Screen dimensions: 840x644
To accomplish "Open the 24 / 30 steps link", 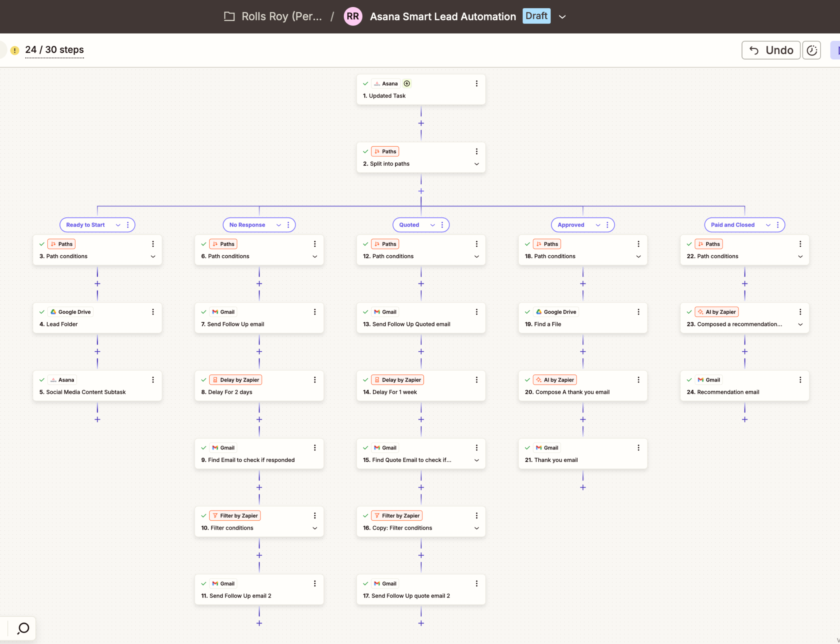I will tap(54, 50).
